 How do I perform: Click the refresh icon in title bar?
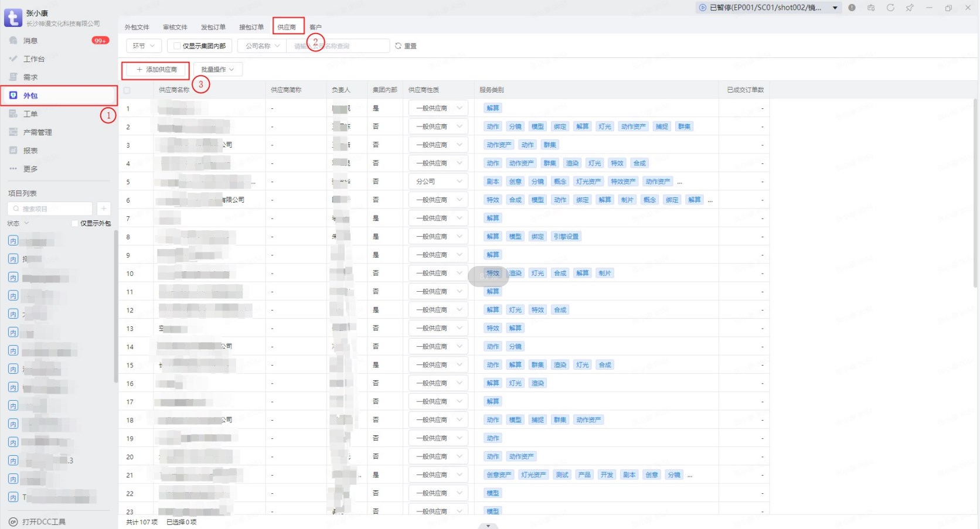pos(890,8)
